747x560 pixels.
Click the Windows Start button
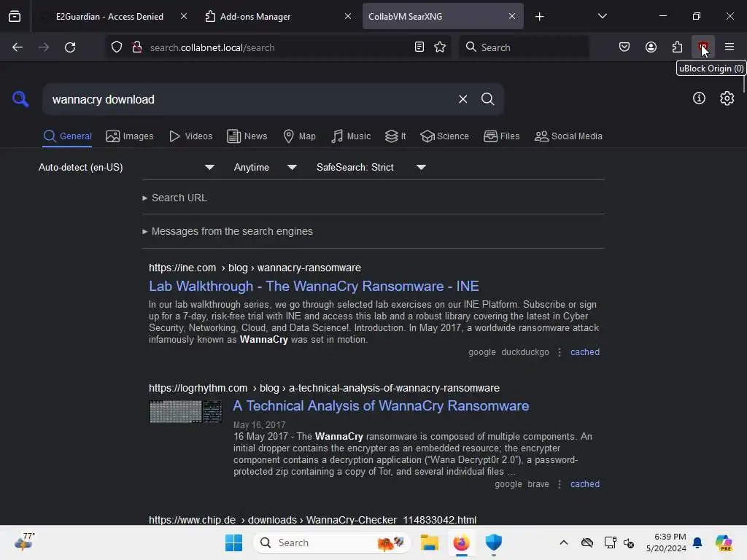pyautogui.click(x=233, y=542)
